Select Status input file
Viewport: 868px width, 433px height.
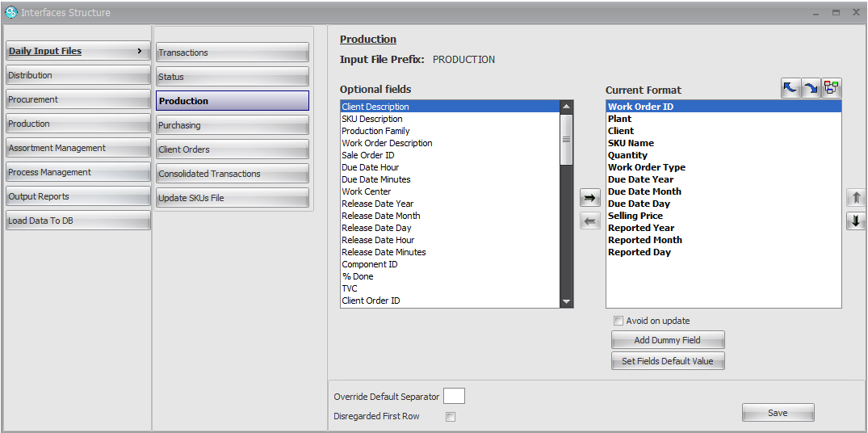pos(233,77)
